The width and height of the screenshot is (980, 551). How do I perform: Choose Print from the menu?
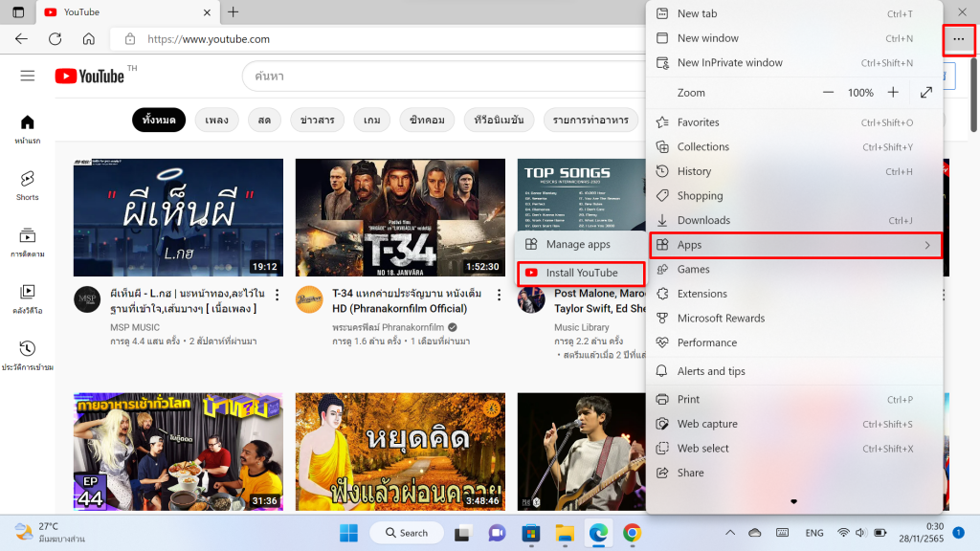793,399
